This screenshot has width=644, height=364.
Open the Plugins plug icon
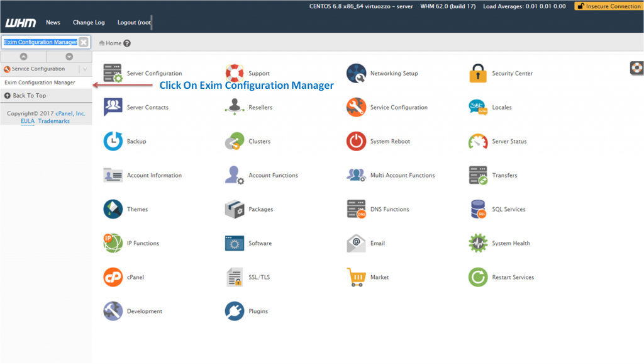point(235,311)
